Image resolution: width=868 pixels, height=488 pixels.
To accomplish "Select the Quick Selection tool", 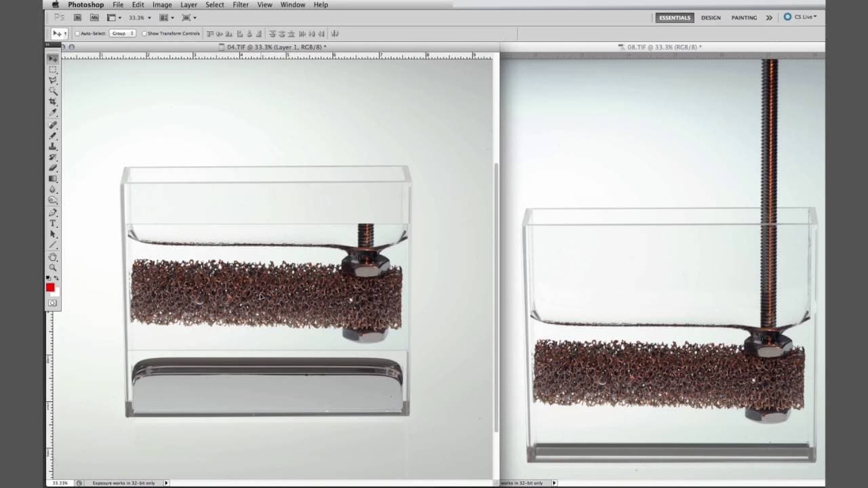I will click(53, 91).
